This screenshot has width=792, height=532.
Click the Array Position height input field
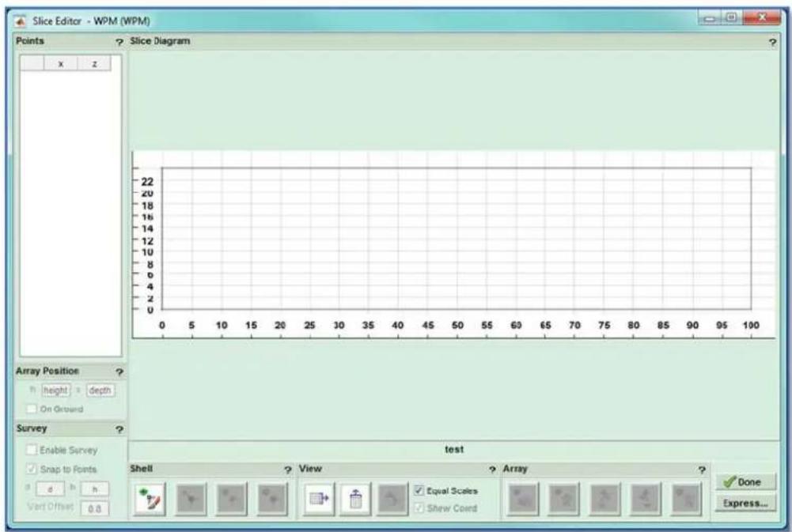[x=55, y=391]
